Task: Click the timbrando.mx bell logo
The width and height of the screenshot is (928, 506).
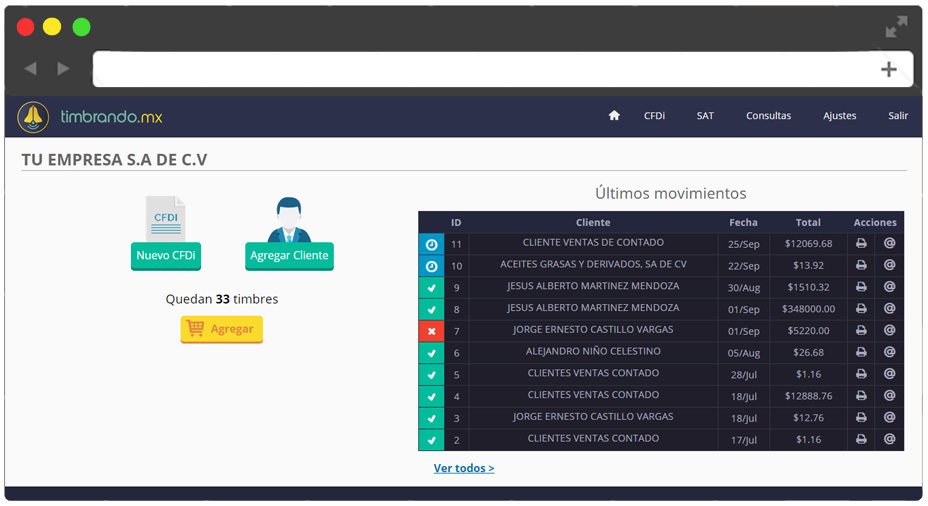Action: tap(33, 117)
